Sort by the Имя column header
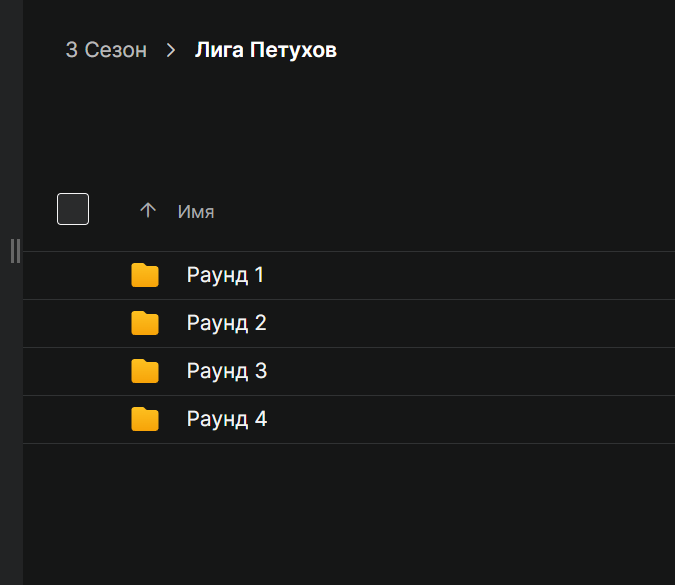This screenshot has width=675, height=585. point(196,211)
